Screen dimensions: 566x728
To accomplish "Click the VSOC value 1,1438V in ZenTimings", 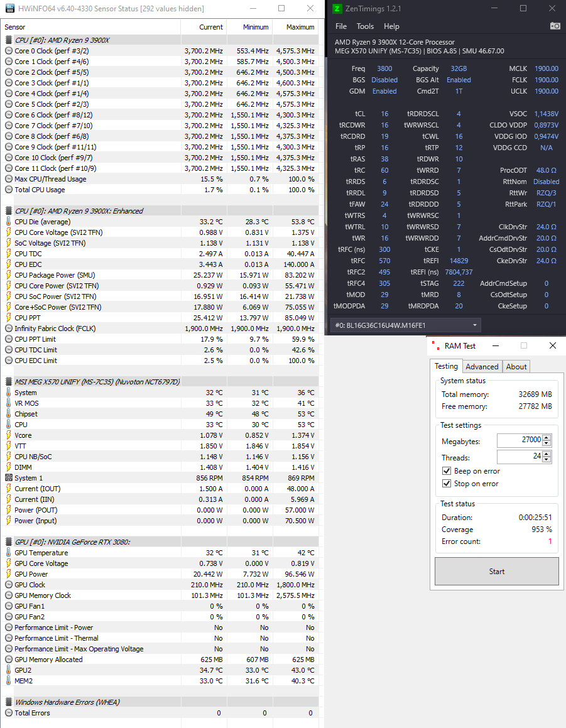I will pyautogui.click(x=546, y=114).
